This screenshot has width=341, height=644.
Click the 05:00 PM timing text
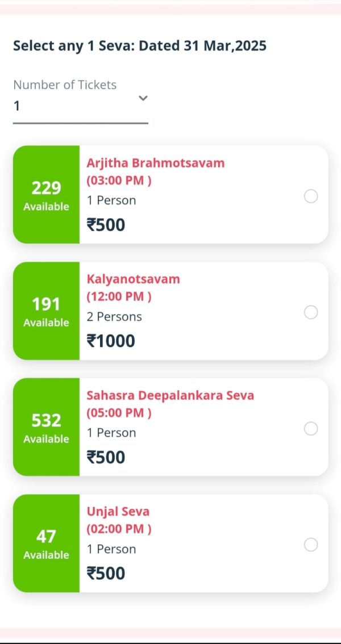pyautogui.click(x=119, y=413)
